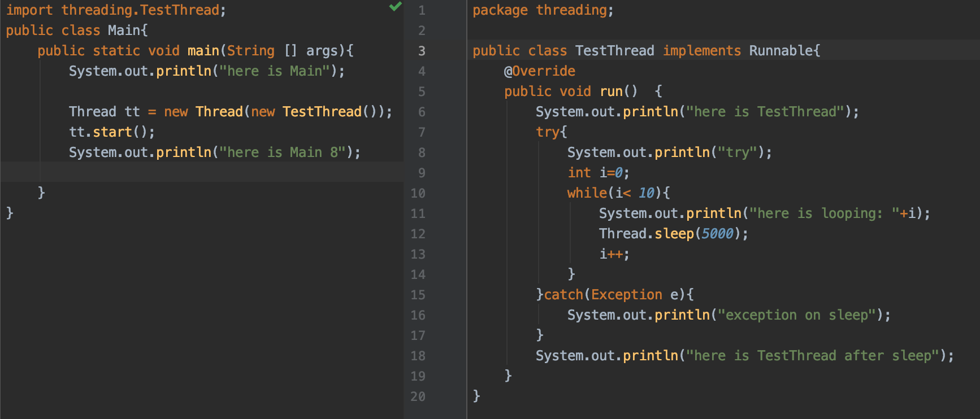980x419 pixels.
Task: Click line number 6 in the gutter
Action: (422, 112)
